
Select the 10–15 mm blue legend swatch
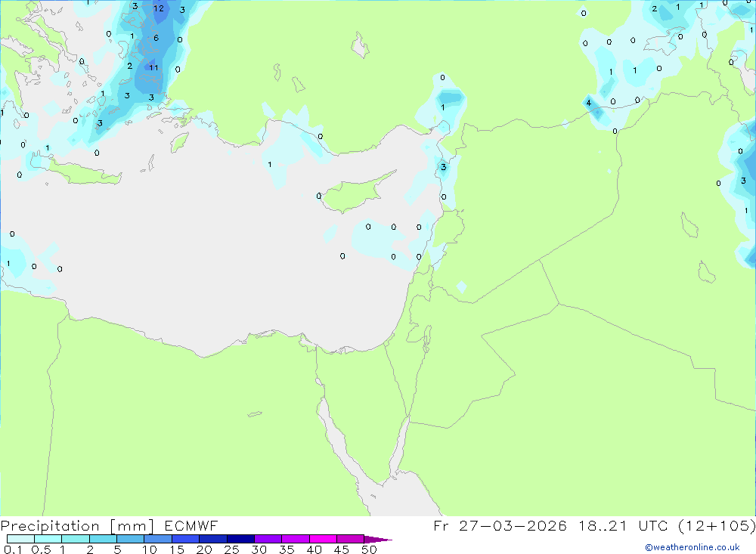158,539
